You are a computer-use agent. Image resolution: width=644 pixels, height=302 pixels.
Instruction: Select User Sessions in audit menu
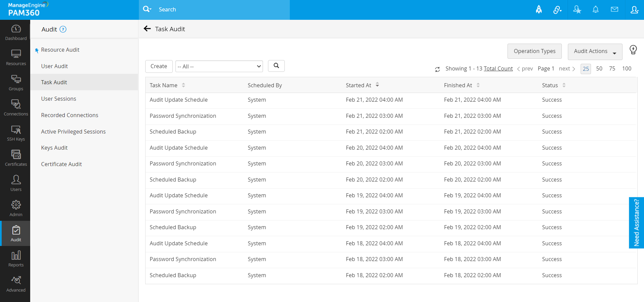pos(58,99)
